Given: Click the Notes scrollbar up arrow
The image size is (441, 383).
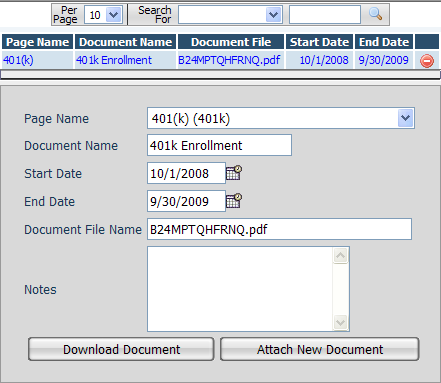Looking at the screenshot, I should click(340, 256).
